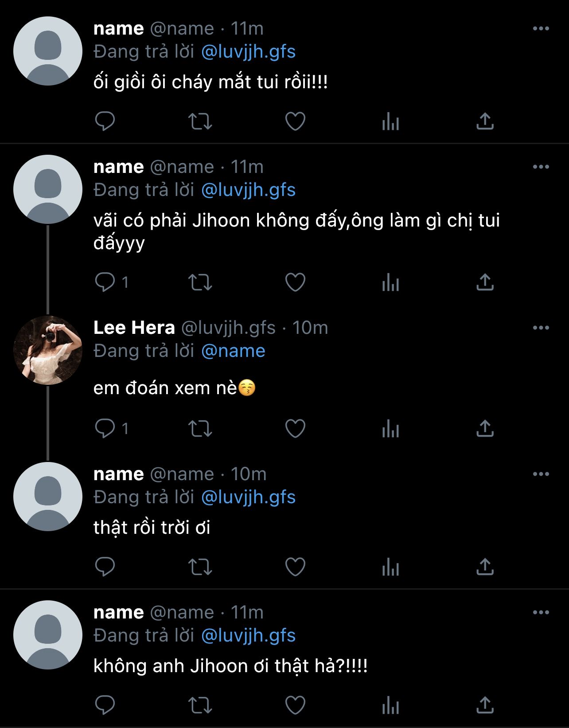569x728 pixels.
Task: Like Lee Hera's "em đoán xem nè" reply
Action: tap(295, 428)
